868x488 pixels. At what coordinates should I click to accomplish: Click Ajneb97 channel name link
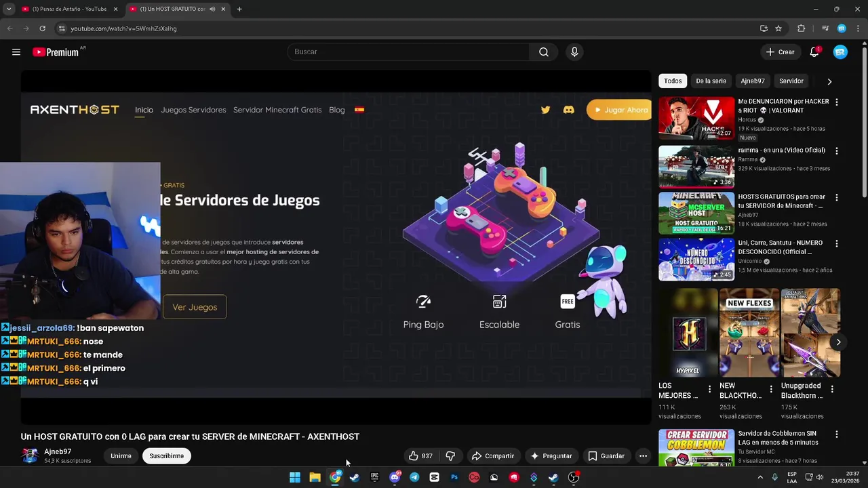[58, 452]
